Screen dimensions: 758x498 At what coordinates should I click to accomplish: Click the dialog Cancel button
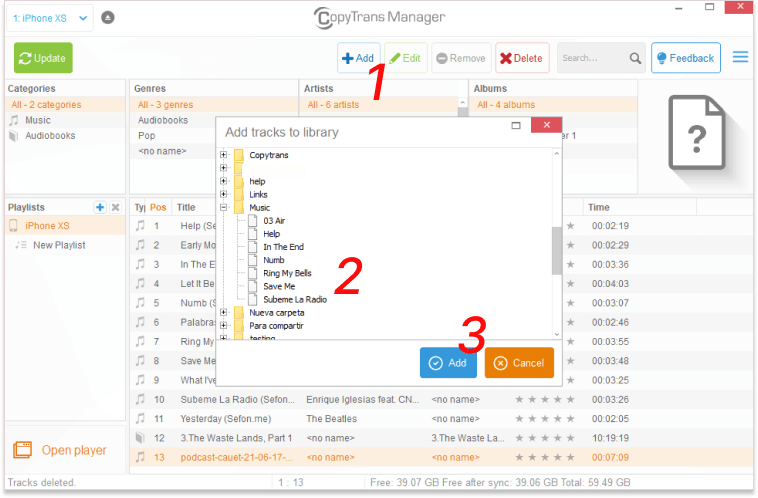point(519,363)
